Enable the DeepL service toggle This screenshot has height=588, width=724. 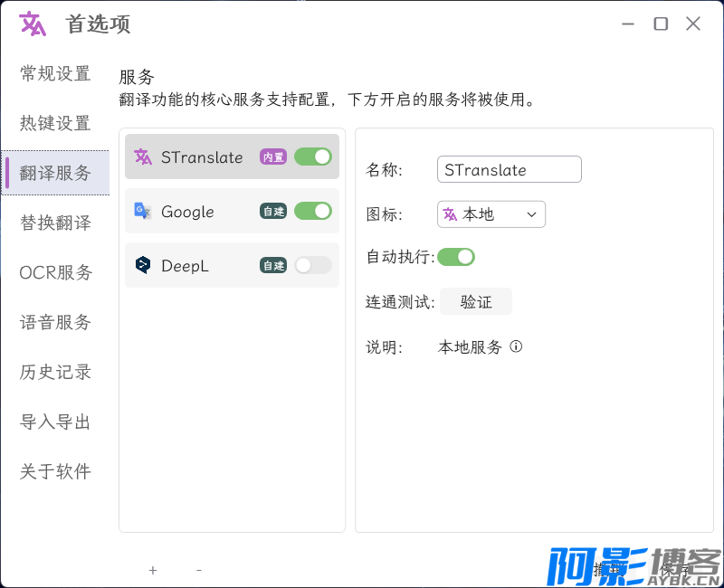[x=313, y=265]
